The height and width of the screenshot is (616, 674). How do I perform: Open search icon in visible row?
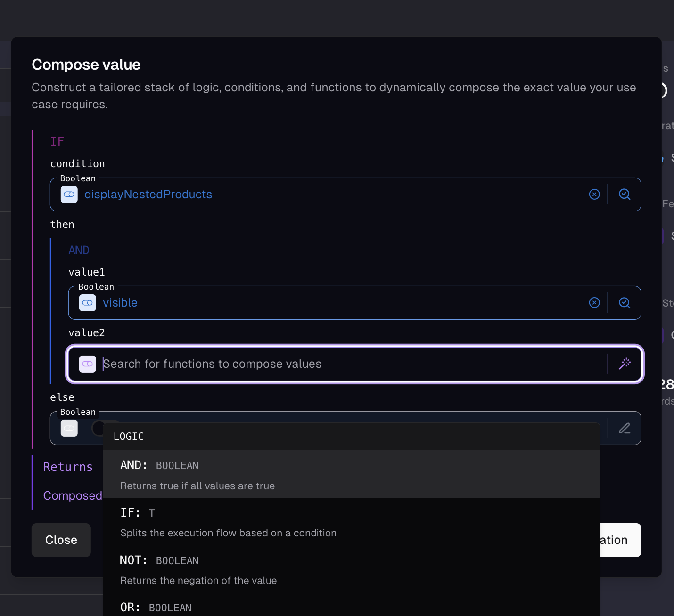(625, 303)
